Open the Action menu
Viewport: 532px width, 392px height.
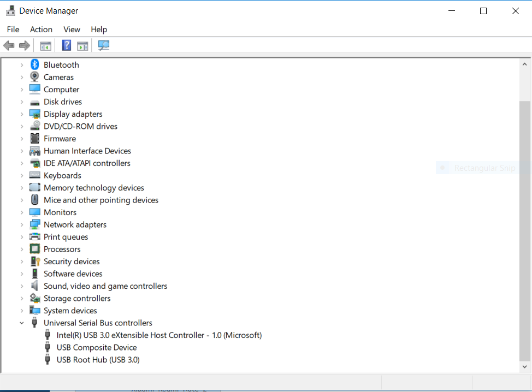41,29
